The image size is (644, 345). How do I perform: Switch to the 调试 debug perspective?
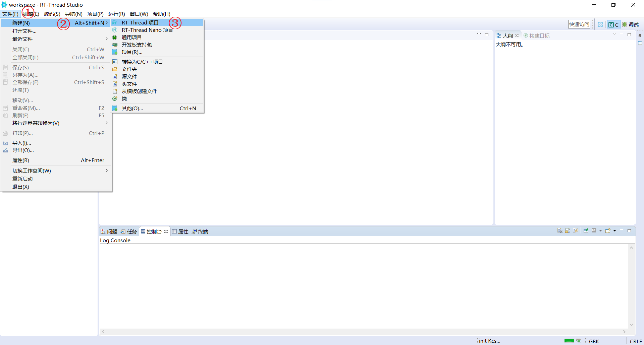[630, 24]
